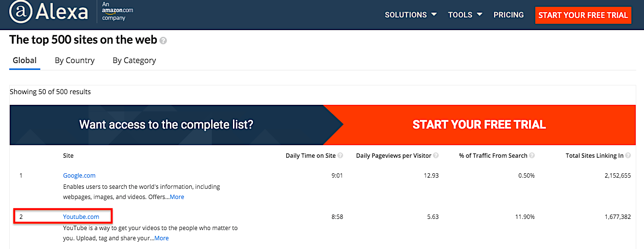Click Total Sites Linking In help icon
The image size is (644, 249).
tap(628, 156)
